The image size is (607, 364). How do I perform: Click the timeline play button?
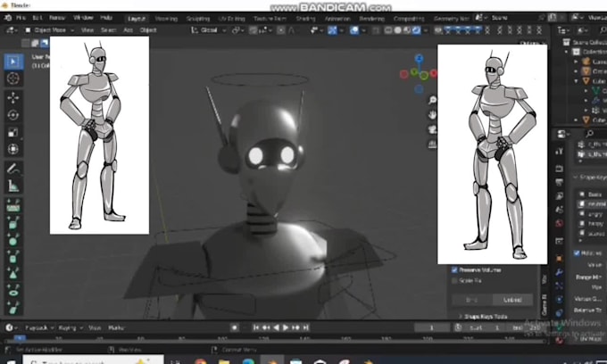tap(286, 327)
